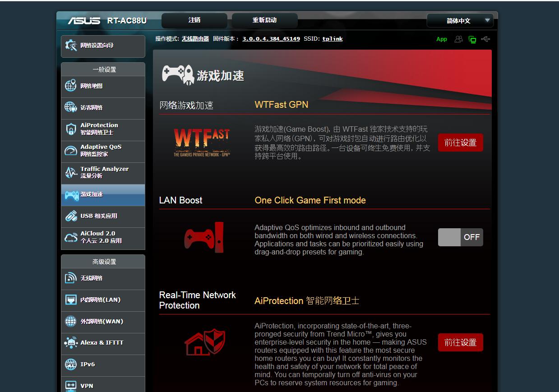Click the WAN globe icon
Viewport: 559px width, 392px height.
[71, 321]
